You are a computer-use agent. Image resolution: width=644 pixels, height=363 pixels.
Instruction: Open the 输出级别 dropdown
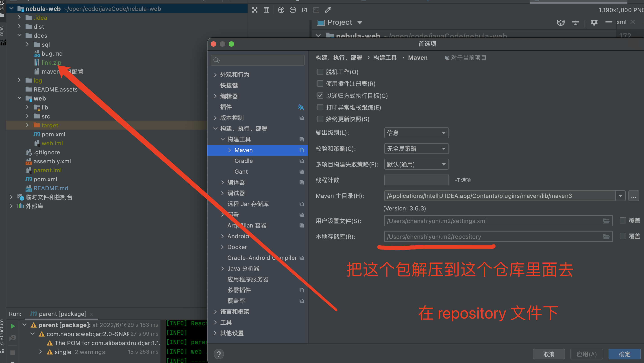(x=416, y=133)
